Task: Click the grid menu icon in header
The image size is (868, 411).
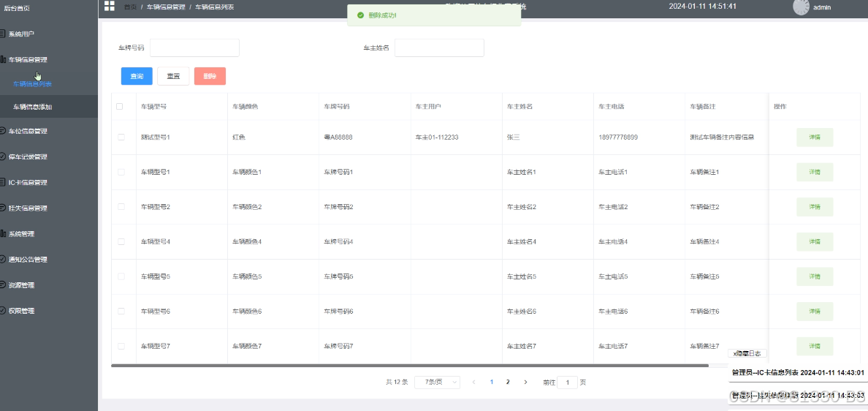Action: click(110, 6)
